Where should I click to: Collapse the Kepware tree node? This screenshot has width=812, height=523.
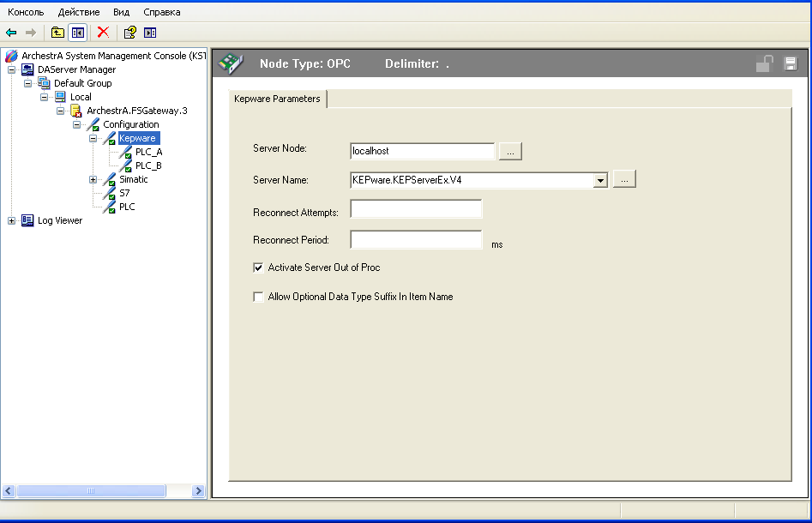pos(93,138)
